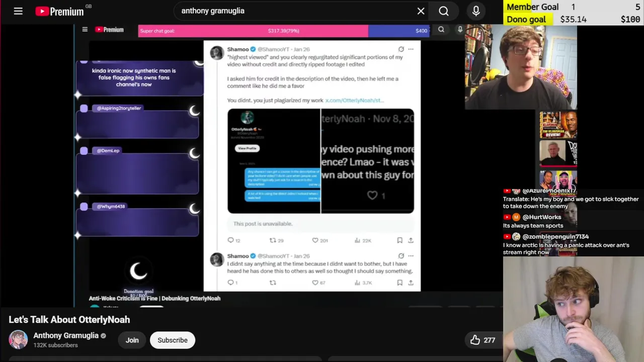This screenshot has width=644, height=362.
Task: Click the @Whym6438 chat username
Action: pyautogui.click(x=111, y=206)
